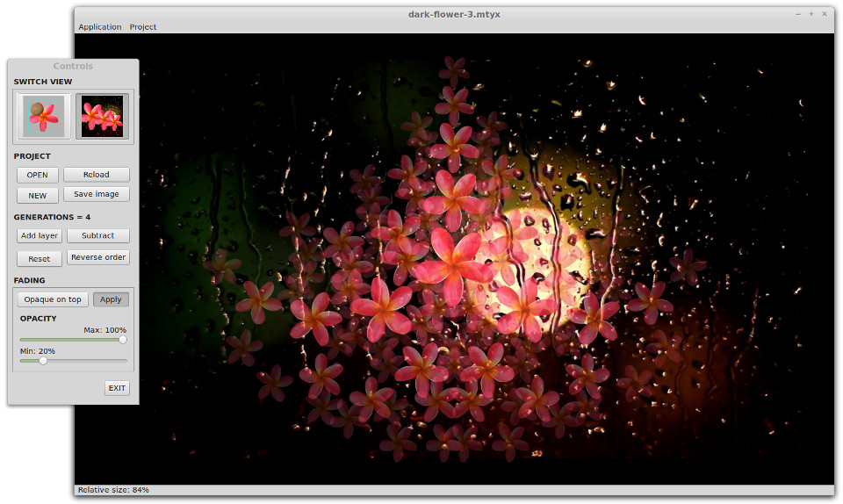This screenshot has width=843, height=504.
Task: Click the Max opacity slider handle
Action: (123, 340)
